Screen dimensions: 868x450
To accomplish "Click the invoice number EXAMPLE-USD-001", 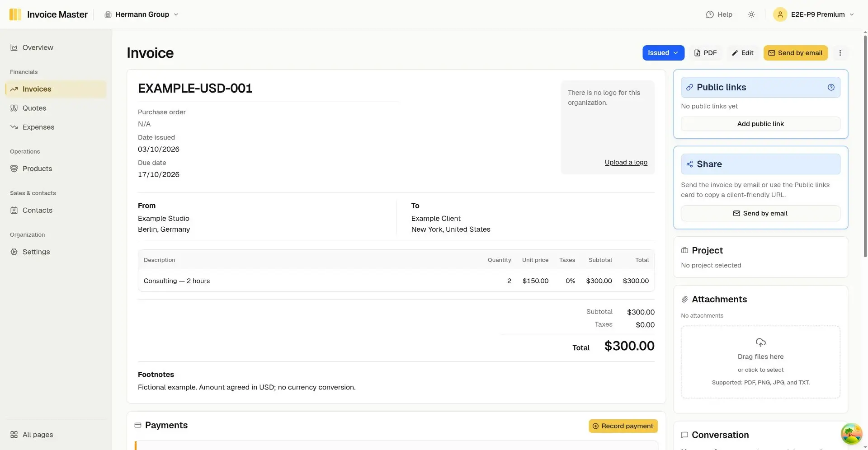I will pos(195,88).
